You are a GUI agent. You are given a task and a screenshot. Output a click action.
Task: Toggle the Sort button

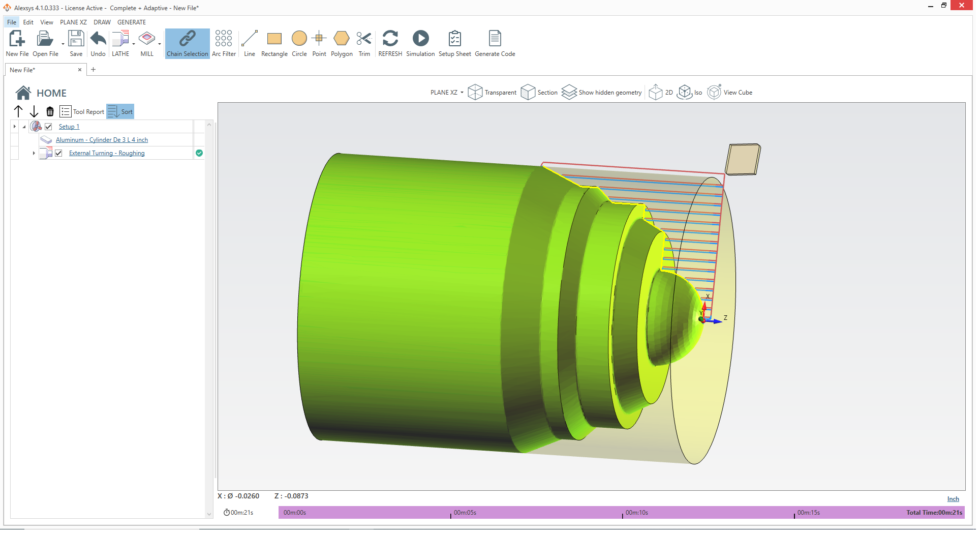tap(120, 111)
